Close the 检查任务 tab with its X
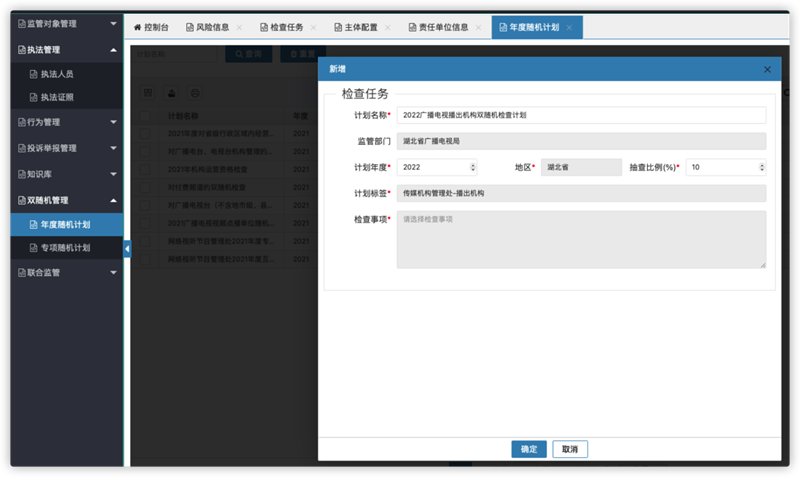This screenshot has width=800, height=477. (314, 27)
